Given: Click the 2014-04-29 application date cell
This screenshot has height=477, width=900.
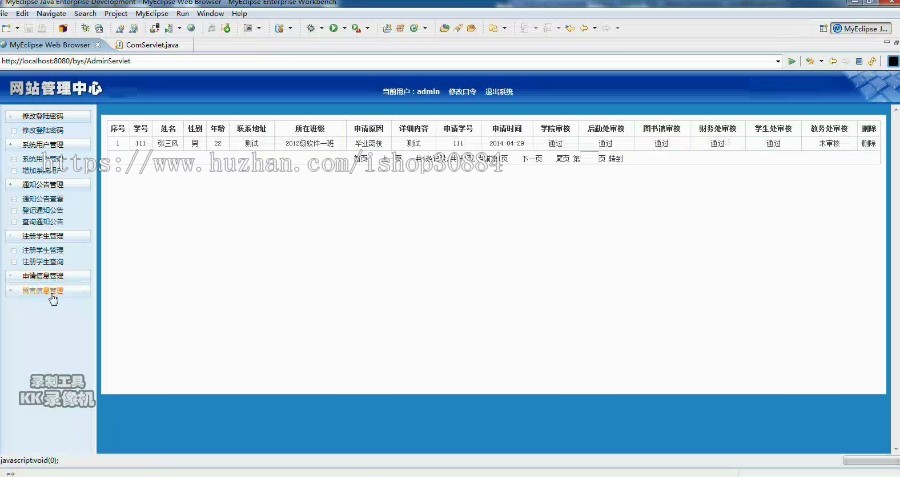Looking at the screenshot, I should pos(507,144).
